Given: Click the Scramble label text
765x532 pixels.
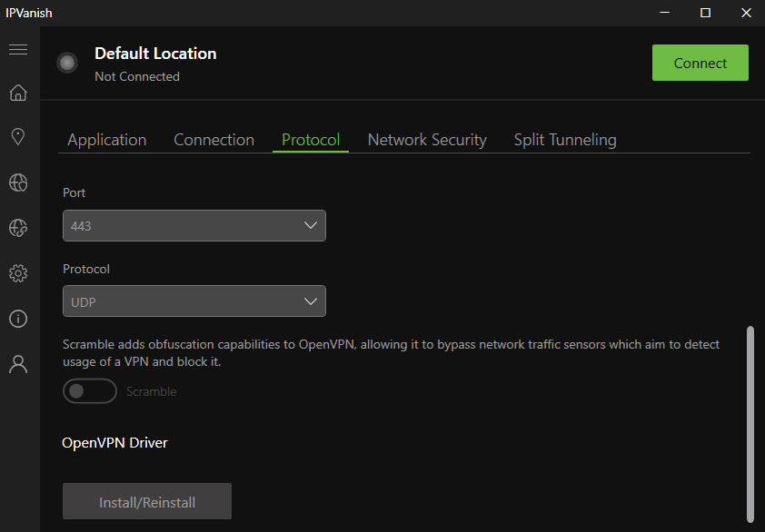Looking at the screenshot, I should 151,391.
